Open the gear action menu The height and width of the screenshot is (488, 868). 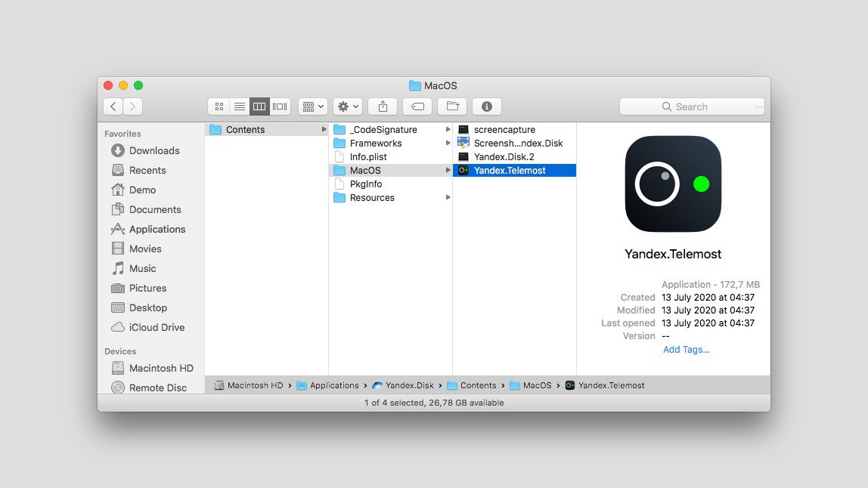pos(348,107)
